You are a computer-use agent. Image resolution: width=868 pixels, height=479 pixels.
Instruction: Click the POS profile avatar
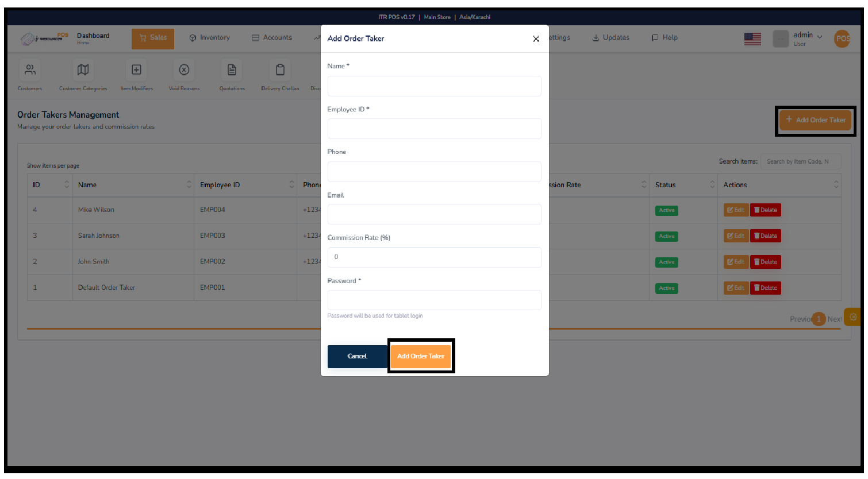(842, 39)
